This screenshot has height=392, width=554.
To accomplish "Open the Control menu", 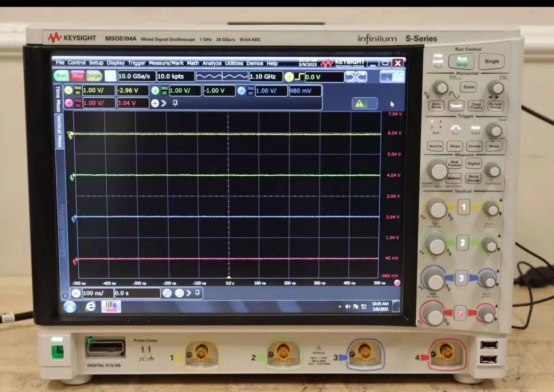I will tap(77, 63).
